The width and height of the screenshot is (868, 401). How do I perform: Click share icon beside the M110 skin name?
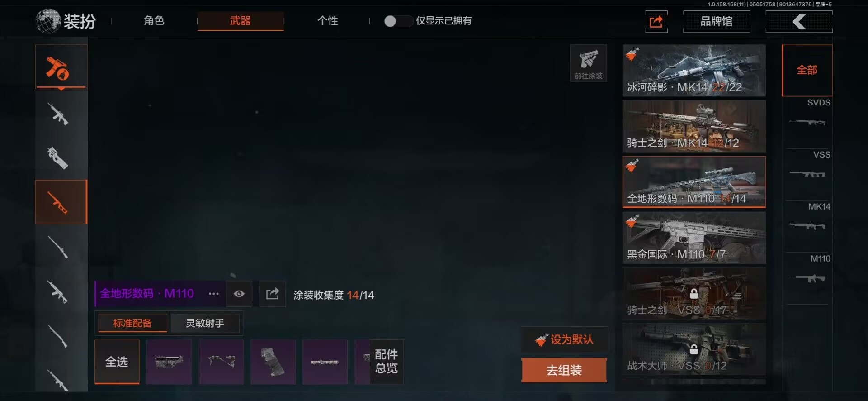[273, 294]
